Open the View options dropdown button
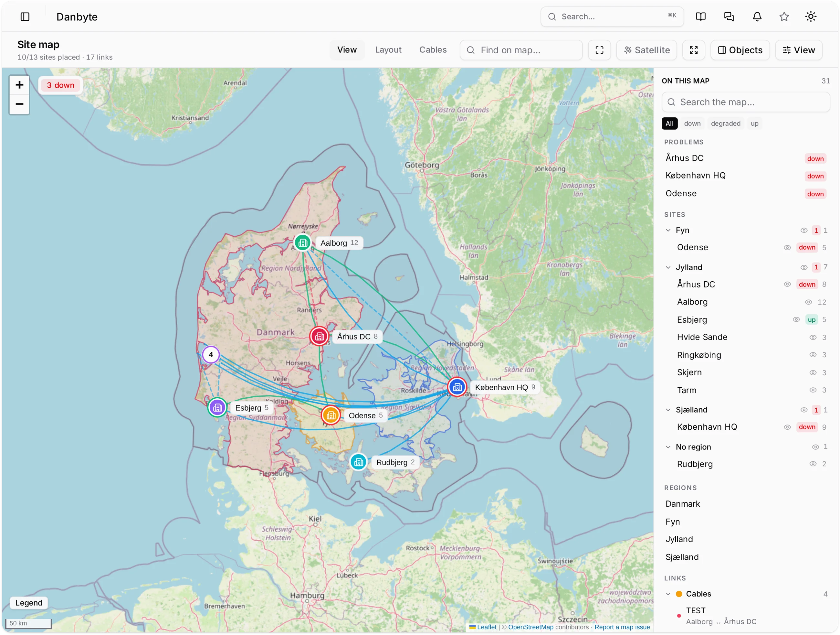840x635 pixels. point(799,50)
